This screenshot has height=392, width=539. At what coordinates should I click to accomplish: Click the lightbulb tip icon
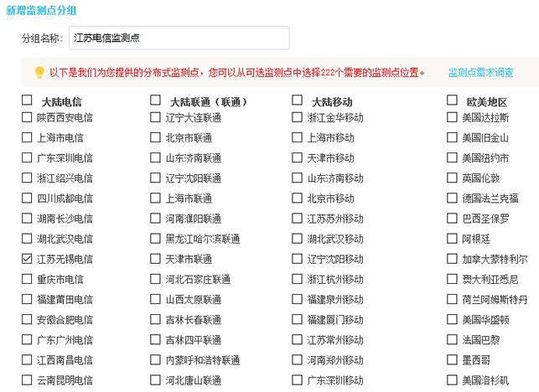pos(39,73)
